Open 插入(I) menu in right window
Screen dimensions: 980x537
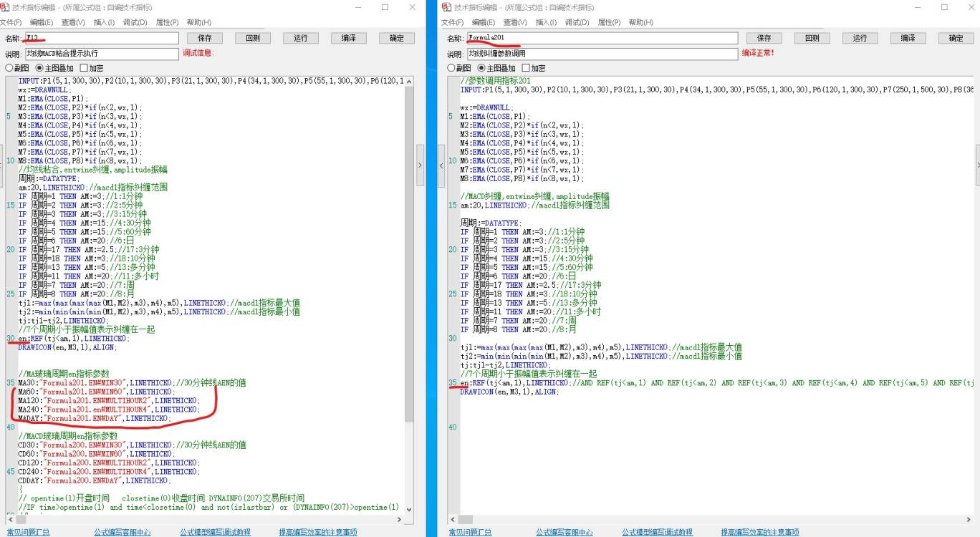pyautogui.click(x=546, y=22)
